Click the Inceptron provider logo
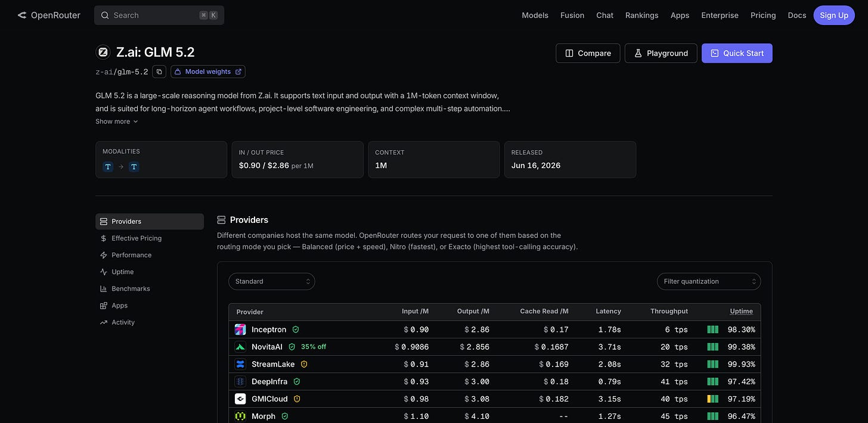868x423 pixels. (x=240, y=329)
